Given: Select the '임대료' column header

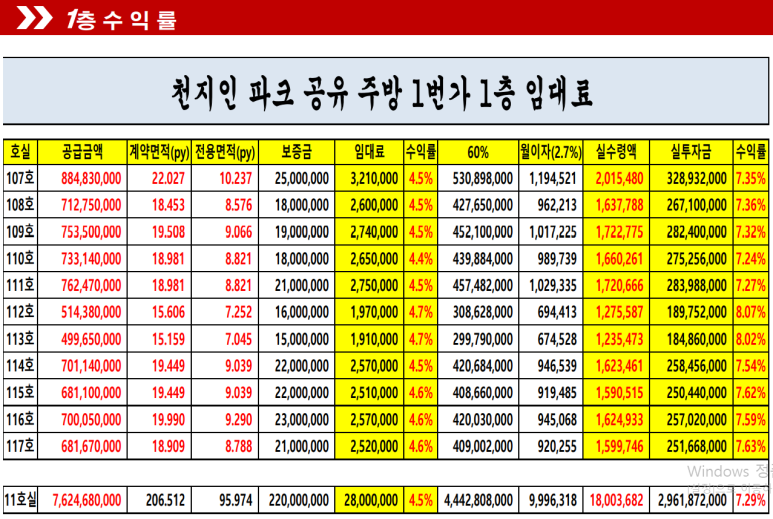Looking at the screenshot, I should point(369,152).
